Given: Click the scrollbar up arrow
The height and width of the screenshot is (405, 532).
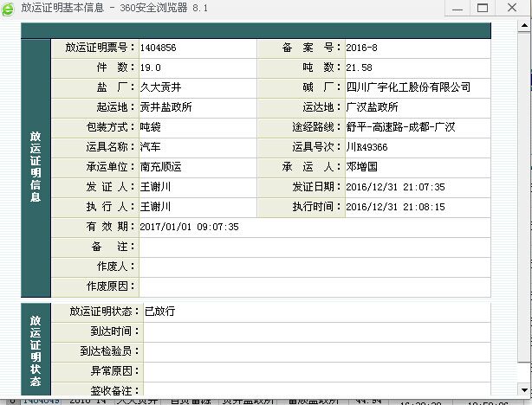Looking at the screenshot, I should (x=525, y=26).
